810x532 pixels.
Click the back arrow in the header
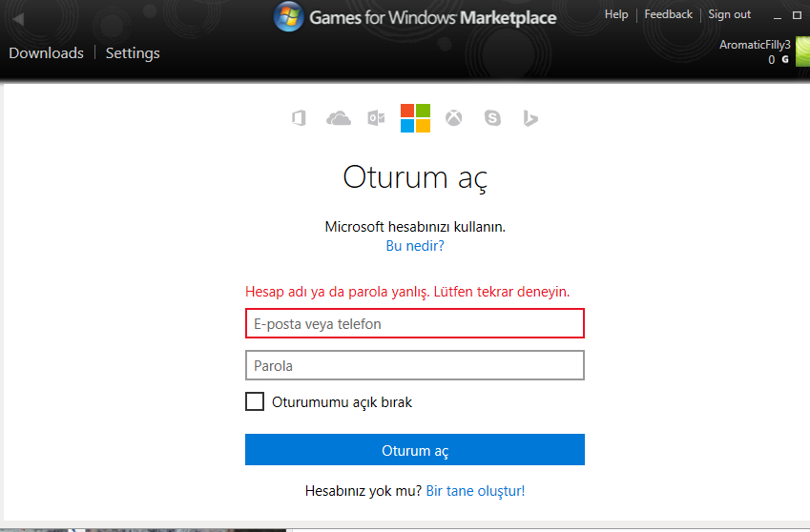[x=18, y=19]
